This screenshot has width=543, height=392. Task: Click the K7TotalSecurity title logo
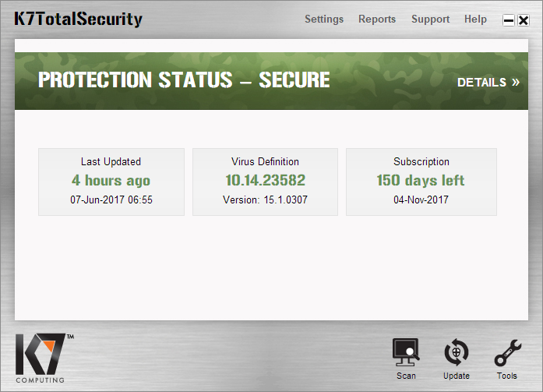[78, 19]
